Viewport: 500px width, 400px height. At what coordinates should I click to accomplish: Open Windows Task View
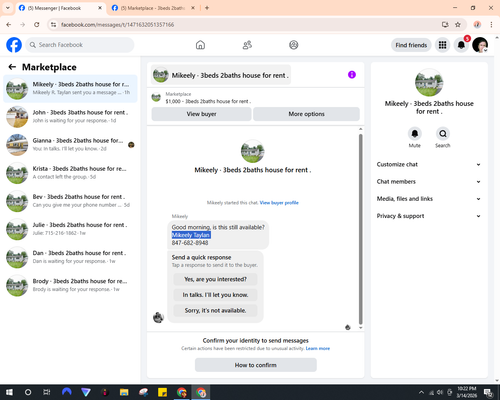[47, 392]
